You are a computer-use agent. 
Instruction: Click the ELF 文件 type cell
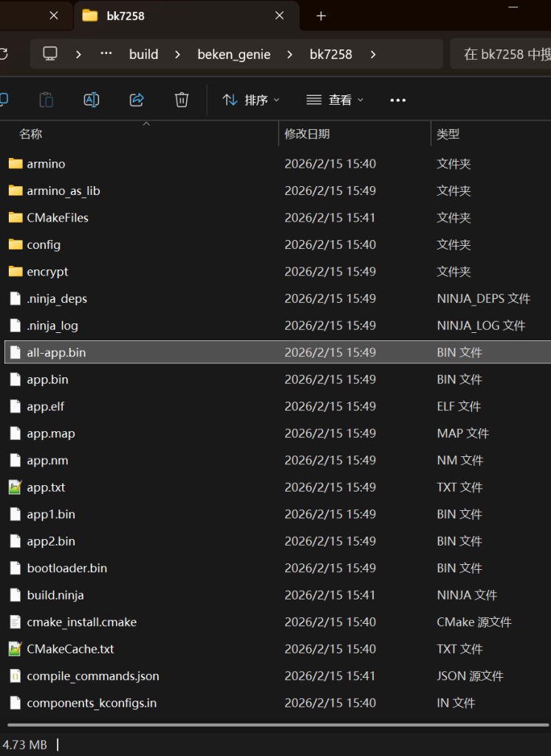click(459, 407)
